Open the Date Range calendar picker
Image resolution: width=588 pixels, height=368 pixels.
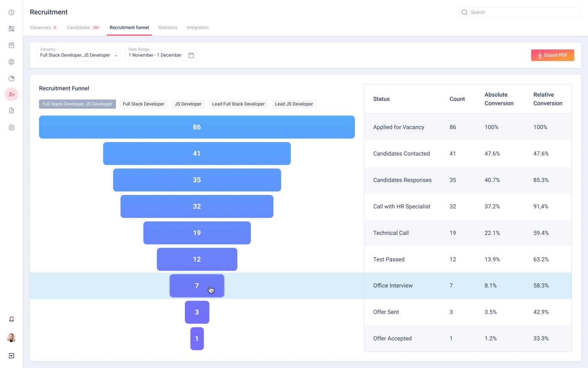point(191,55)
